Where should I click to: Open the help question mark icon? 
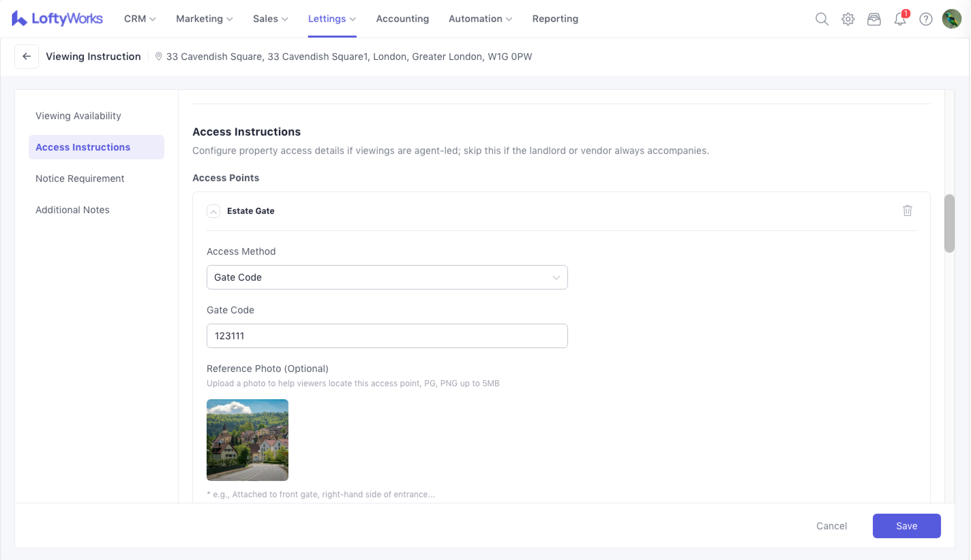pos(926,19)
